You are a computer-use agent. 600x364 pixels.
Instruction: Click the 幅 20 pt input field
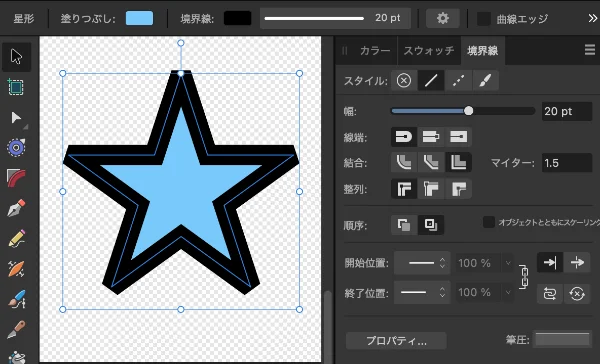(567, 111)
